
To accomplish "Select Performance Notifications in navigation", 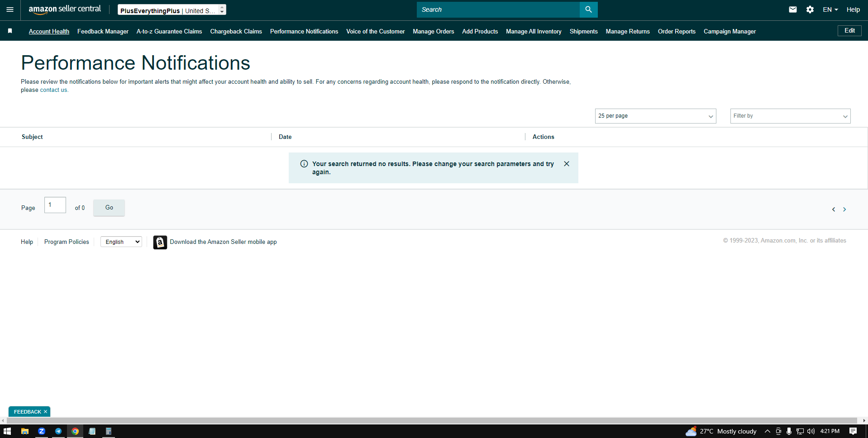I will point(304,31).
